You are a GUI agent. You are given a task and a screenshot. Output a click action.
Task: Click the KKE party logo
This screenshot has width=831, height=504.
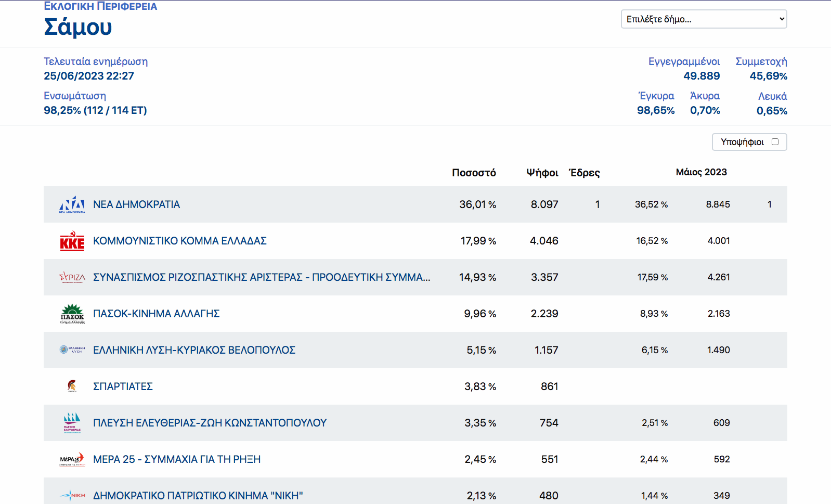[72, 241]
